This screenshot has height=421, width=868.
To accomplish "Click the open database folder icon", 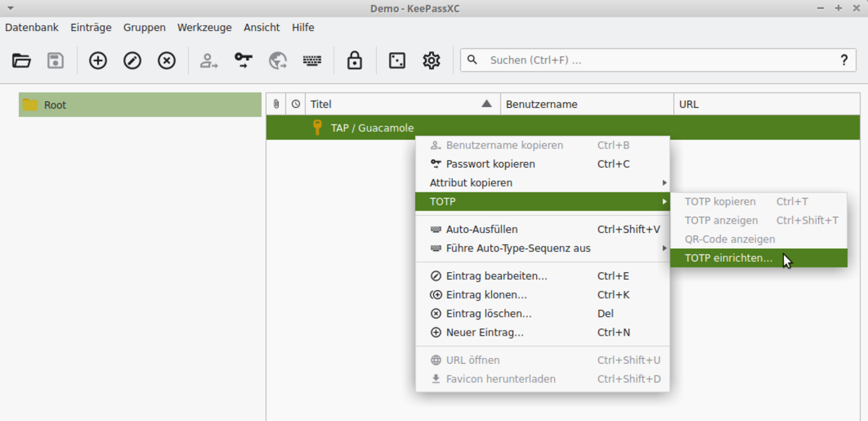I will coord(22,61).
